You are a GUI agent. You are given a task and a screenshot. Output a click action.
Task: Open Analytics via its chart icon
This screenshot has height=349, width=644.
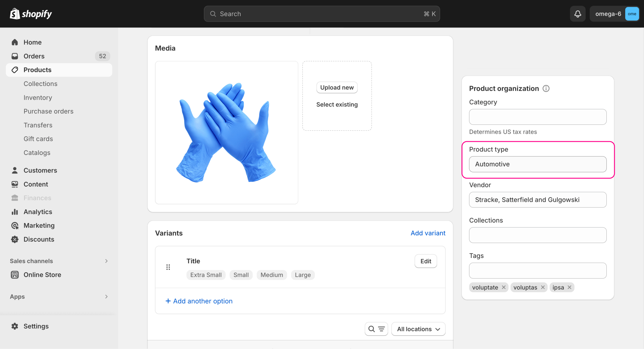15,212
